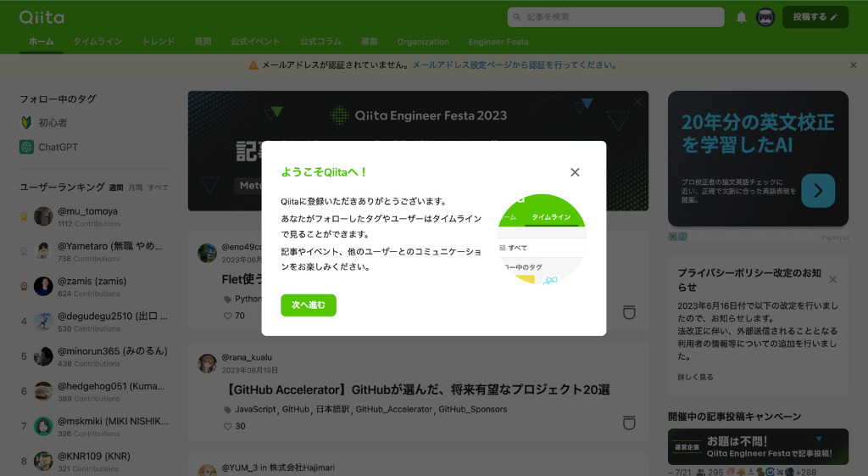Click the 日本語訳 tag
Screen dimensions: 868x476
(x=332, y=410)
